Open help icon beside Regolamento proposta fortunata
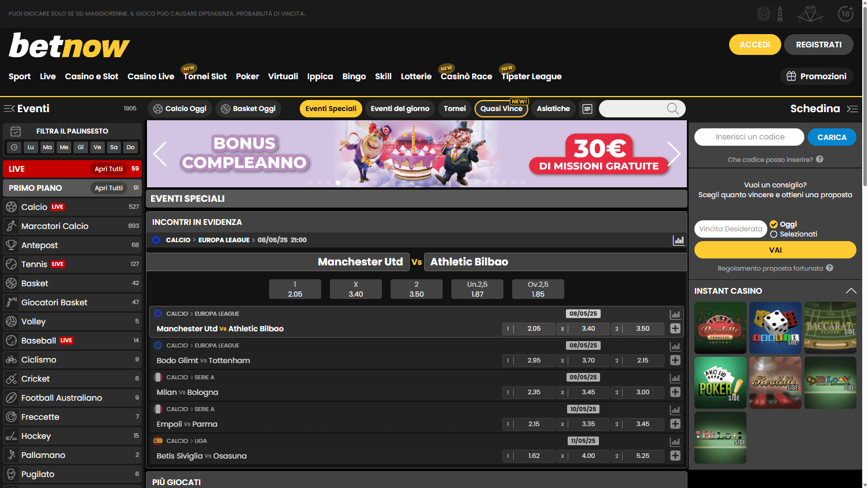This screenshot has height=488, width=868. point(829,268)
